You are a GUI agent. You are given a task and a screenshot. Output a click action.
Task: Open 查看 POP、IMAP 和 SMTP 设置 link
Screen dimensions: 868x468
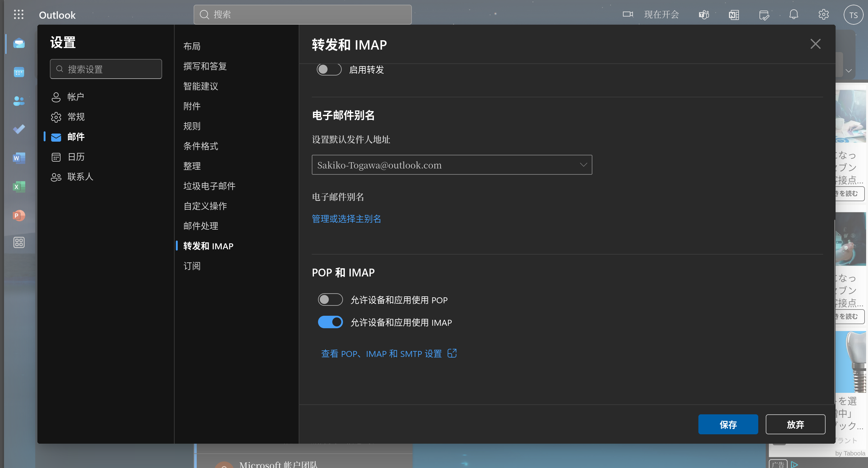point(381,354)
